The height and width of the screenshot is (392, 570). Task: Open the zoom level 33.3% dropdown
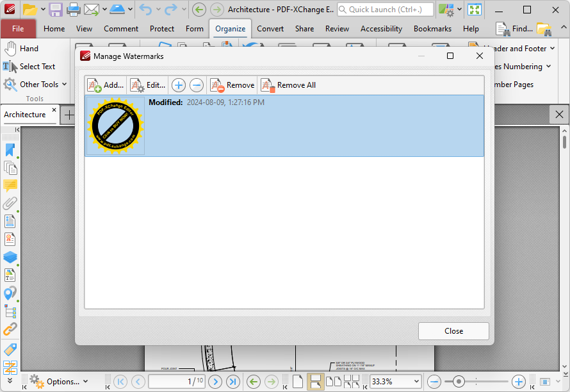coord(417,382)
